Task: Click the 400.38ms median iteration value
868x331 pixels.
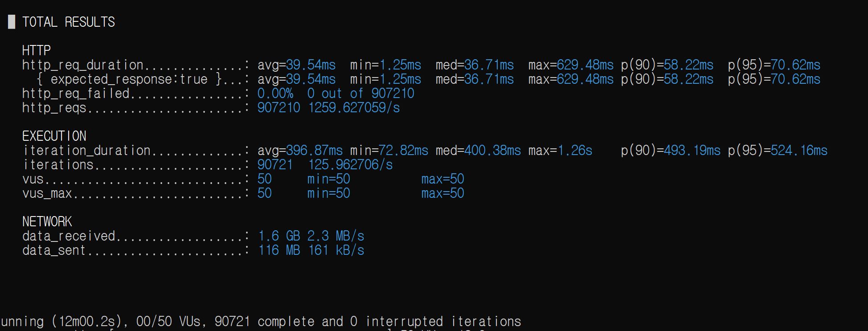Action: (x=492, y=151)
